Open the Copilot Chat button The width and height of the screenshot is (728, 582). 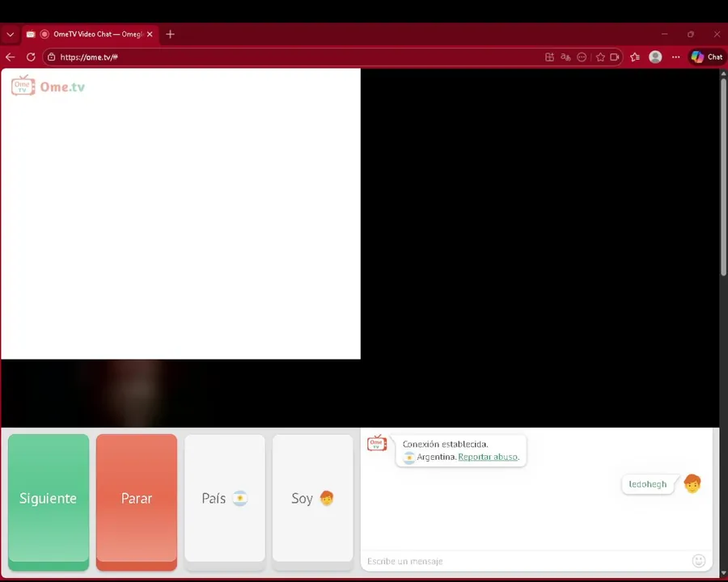[707, 57]
